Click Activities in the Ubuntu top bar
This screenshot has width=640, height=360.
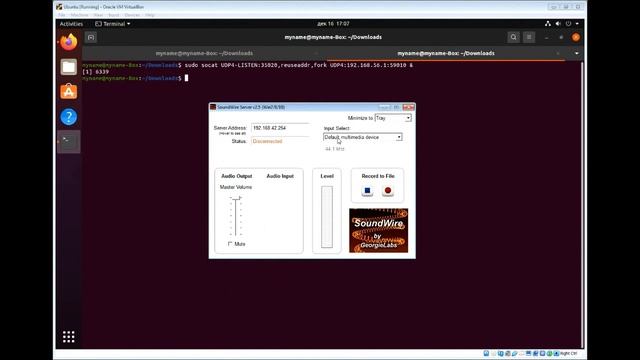71,24
